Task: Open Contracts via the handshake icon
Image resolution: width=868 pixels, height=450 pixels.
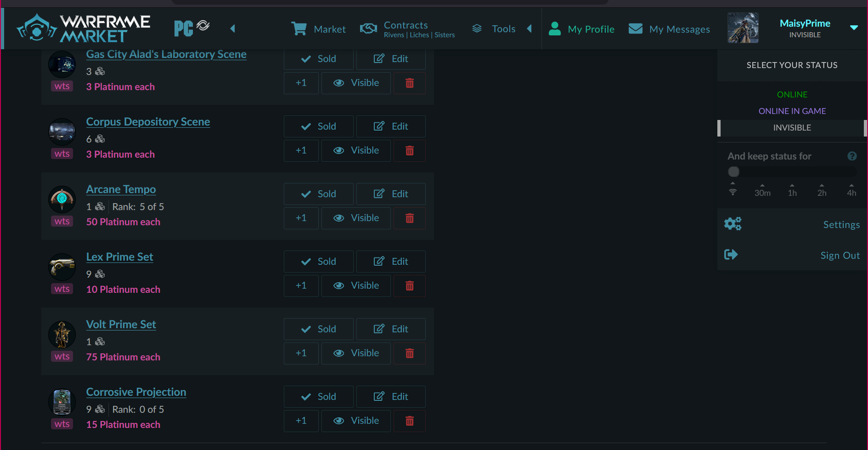Action: pyautogui.click(x=368, y=28)
